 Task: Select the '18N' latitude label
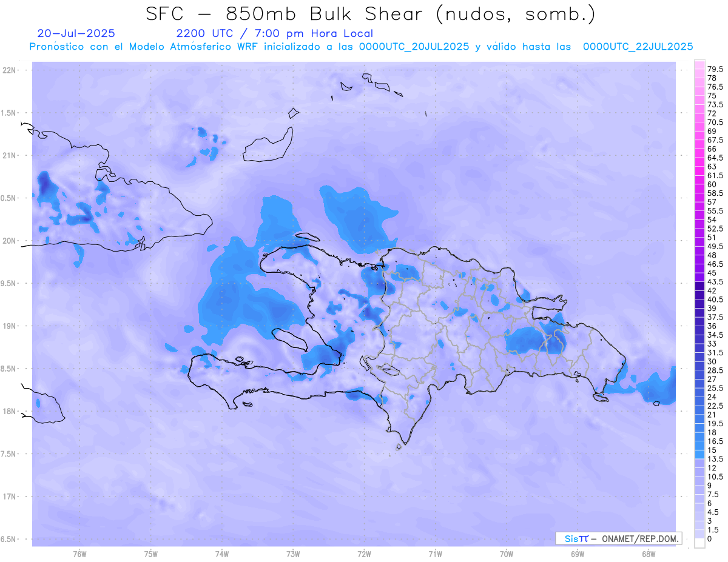click(x=9, y=411)
